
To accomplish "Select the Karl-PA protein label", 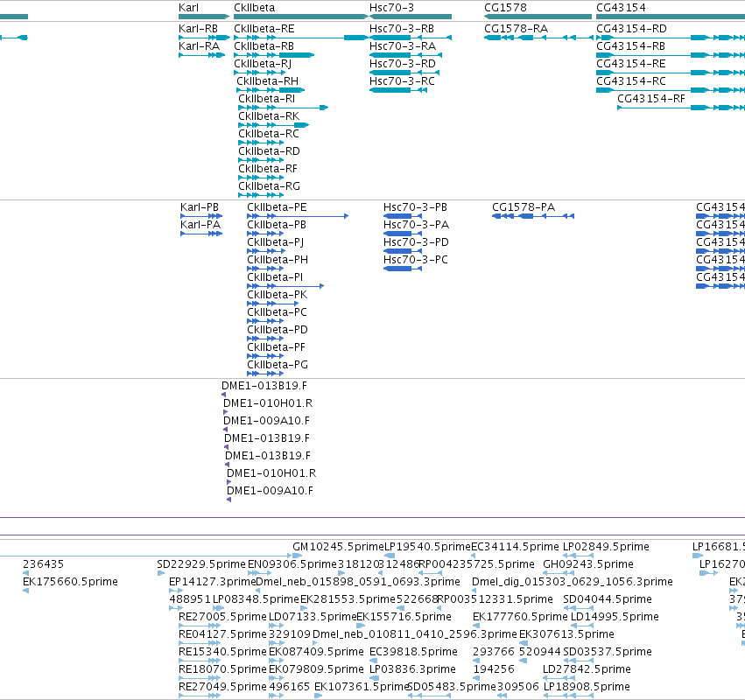I will coord(200,225).
